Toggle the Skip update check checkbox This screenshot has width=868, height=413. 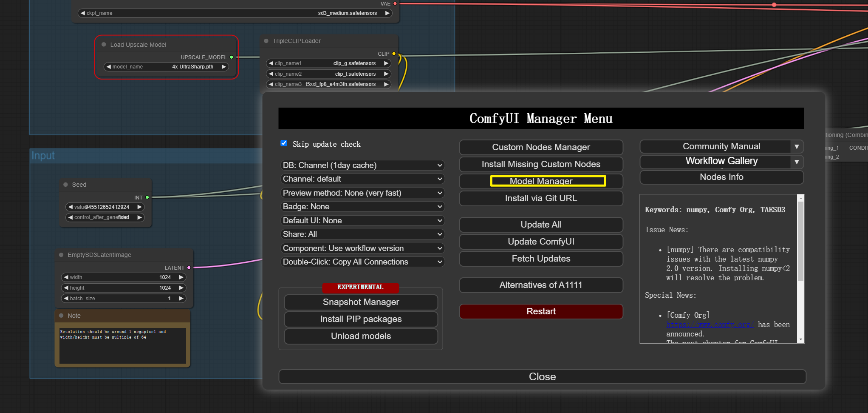(284, 143)
